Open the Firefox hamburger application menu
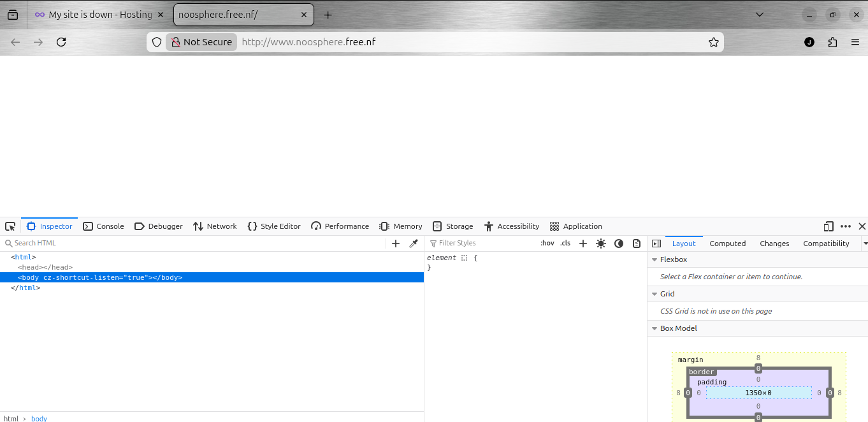The height and width of the screenshot is (422, 868). coord(855,42)
